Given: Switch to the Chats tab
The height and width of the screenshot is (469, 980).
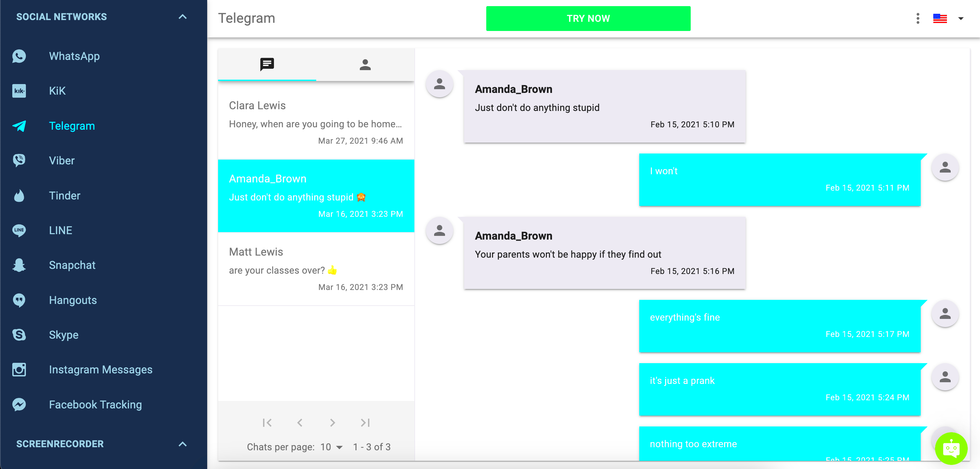Looking at the screenshot, I should (267, 64).
